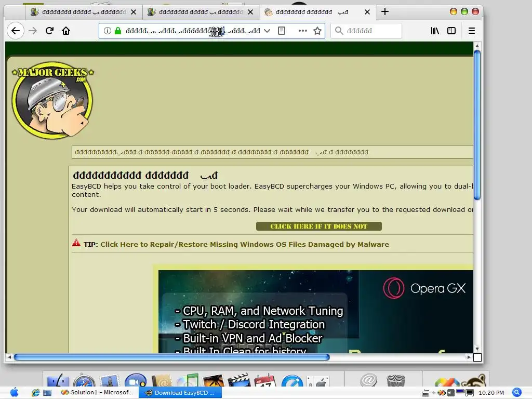Open the browser home page
The width and height of the screenshot is (532, 399).
(66, 31)
